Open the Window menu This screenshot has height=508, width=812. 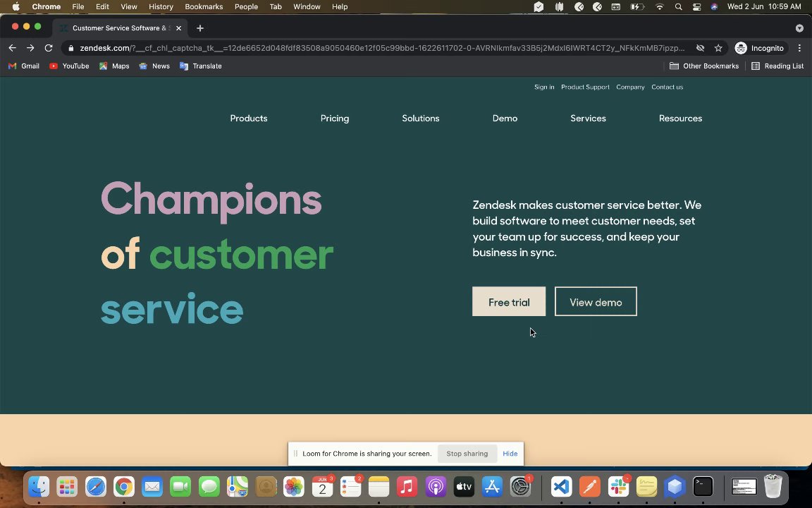tap(307, 7)
